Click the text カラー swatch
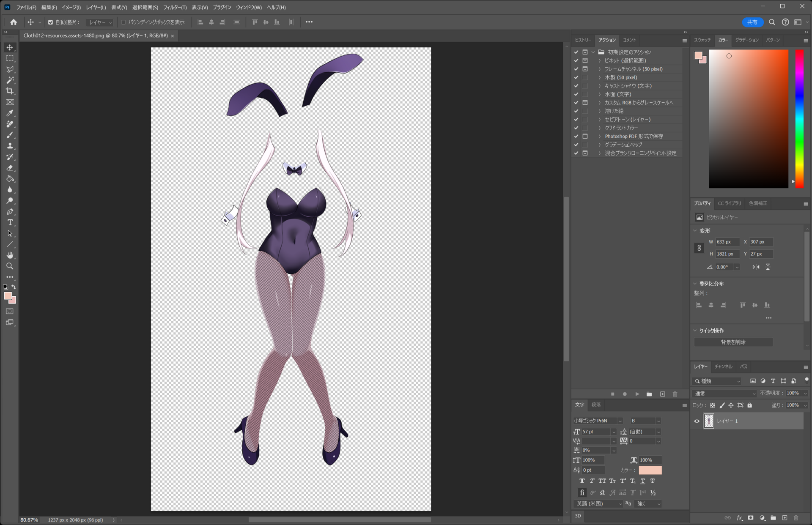 (x=650, y=470)
